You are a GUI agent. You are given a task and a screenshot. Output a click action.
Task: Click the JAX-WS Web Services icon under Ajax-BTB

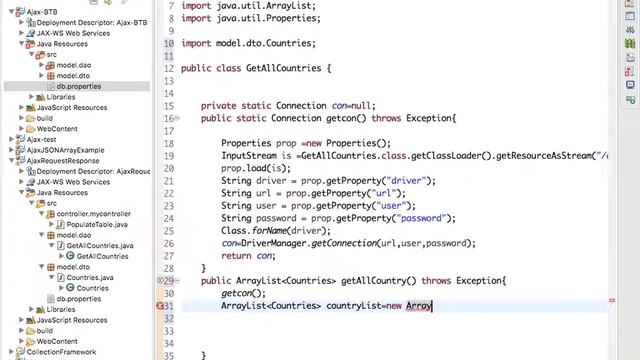point(31,33)
